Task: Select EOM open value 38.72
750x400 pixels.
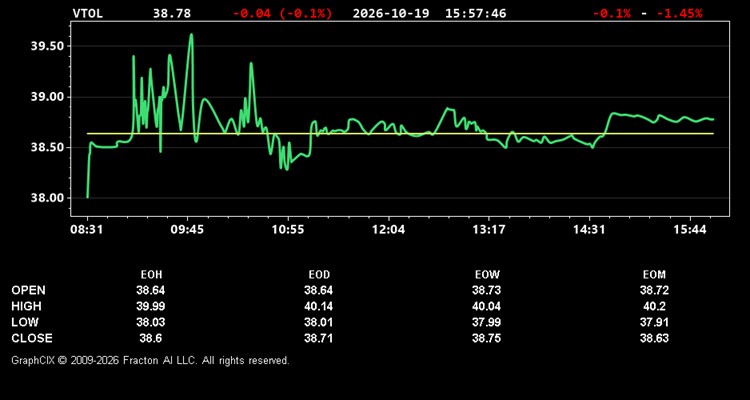Action: [654, 290]
